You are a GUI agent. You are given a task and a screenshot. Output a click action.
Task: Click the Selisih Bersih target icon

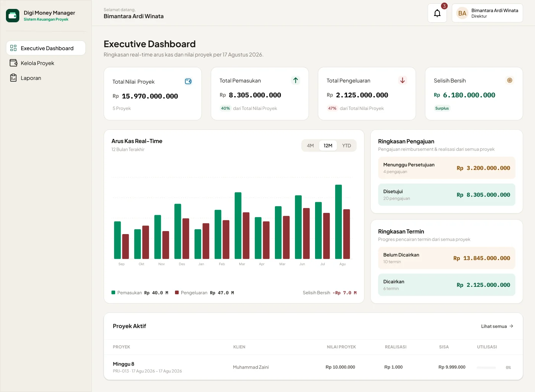coord(510,80)
